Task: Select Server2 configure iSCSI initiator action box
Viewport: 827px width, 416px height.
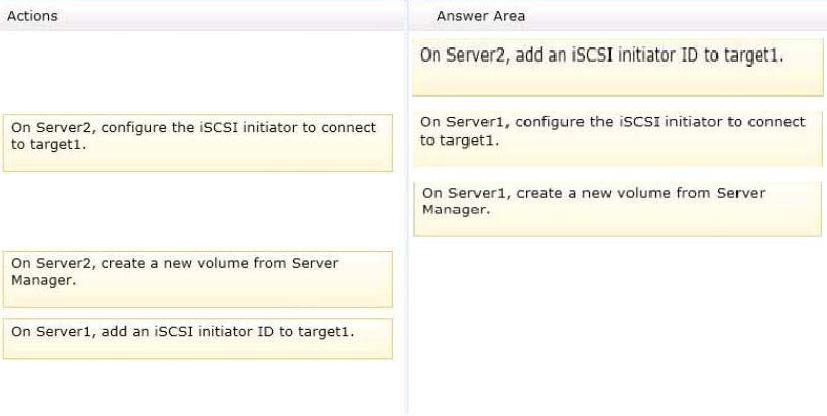Action: [198, 143]
